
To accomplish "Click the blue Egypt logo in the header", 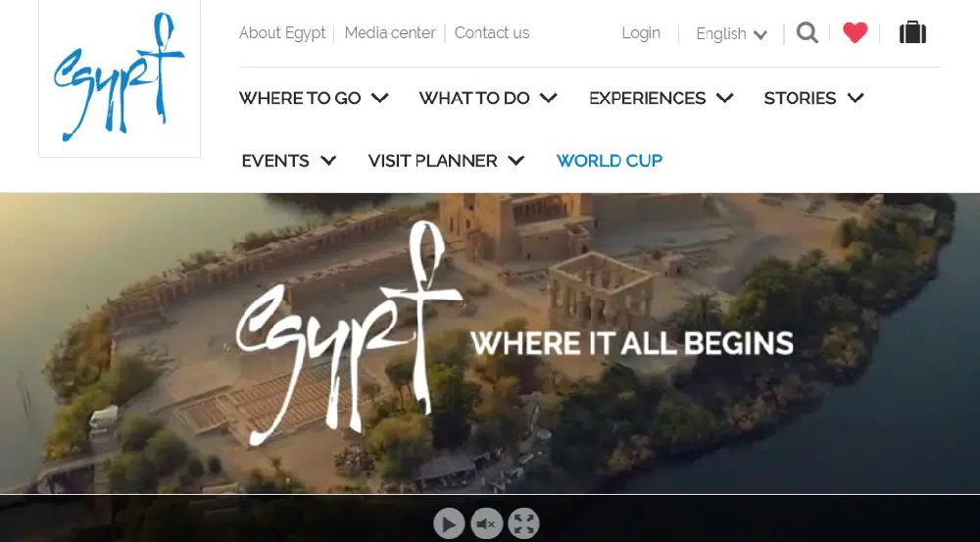I will [119, 76].
